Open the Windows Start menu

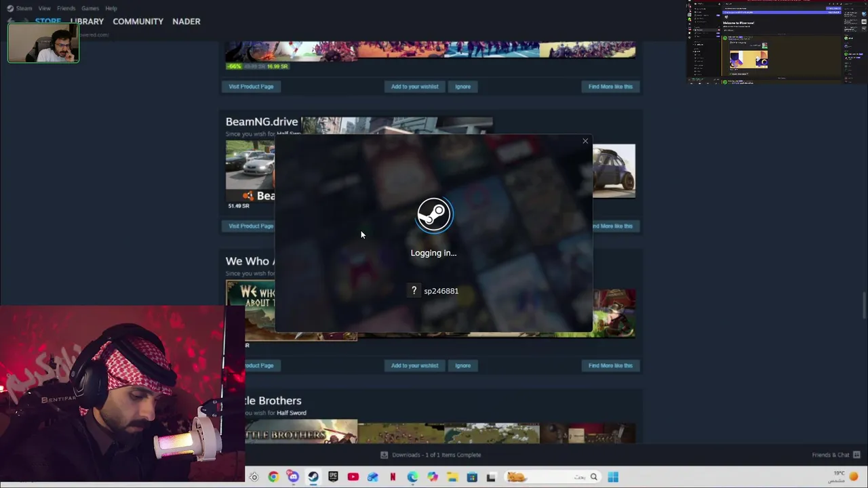click(x=612, y=477)
